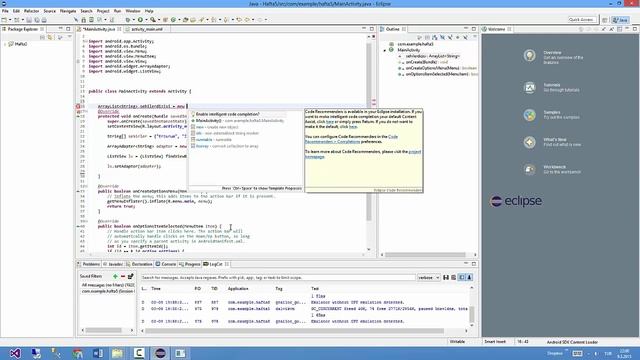Image resolution: width=640 pixels, height=360 pixels.
Task: Collapse the MainActivity node in Outline
Action: pyautogui.click(x=384, y=50)
